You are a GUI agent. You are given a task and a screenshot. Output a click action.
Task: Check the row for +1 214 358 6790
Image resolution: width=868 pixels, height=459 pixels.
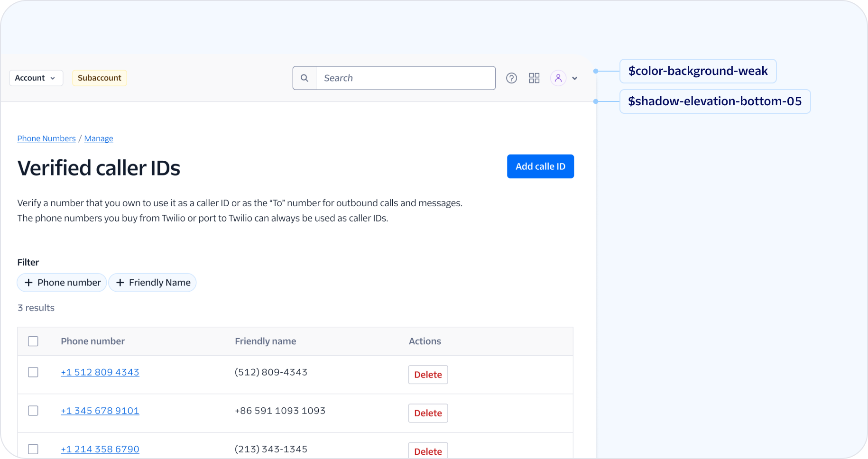tap(33, 449)
